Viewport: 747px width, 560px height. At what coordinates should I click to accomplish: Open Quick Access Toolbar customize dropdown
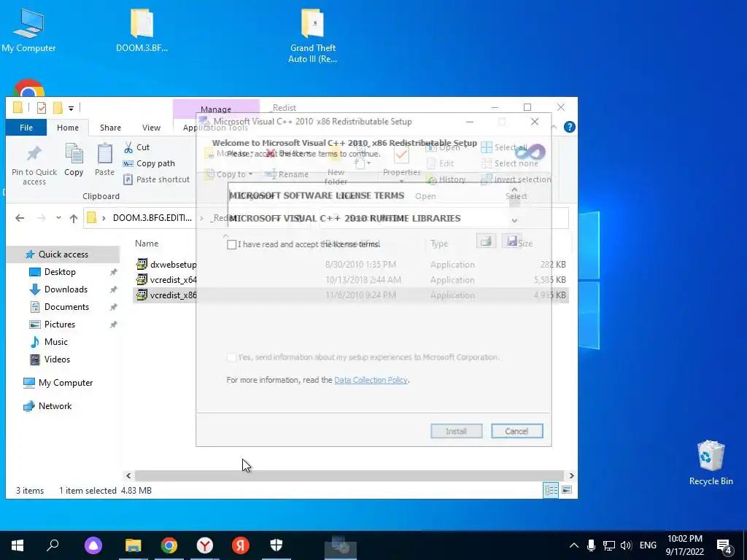coord(71,108)
